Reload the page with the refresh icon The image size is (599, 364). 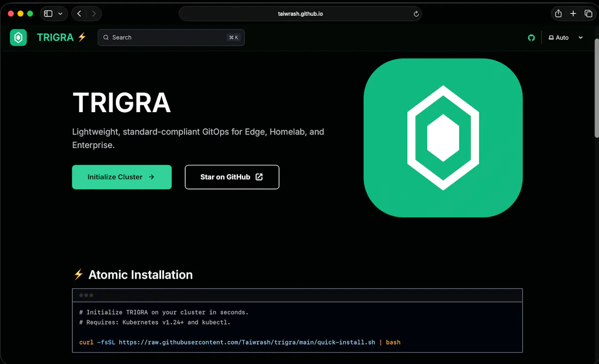(416, 14)
